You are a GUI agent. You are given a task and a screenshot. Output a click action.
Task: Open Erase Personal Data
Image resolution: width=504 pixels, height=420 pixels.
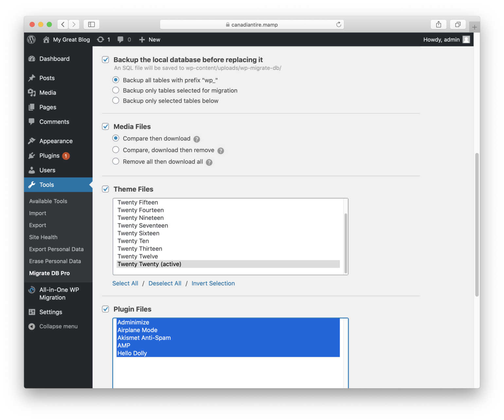(x=55, y=261)
